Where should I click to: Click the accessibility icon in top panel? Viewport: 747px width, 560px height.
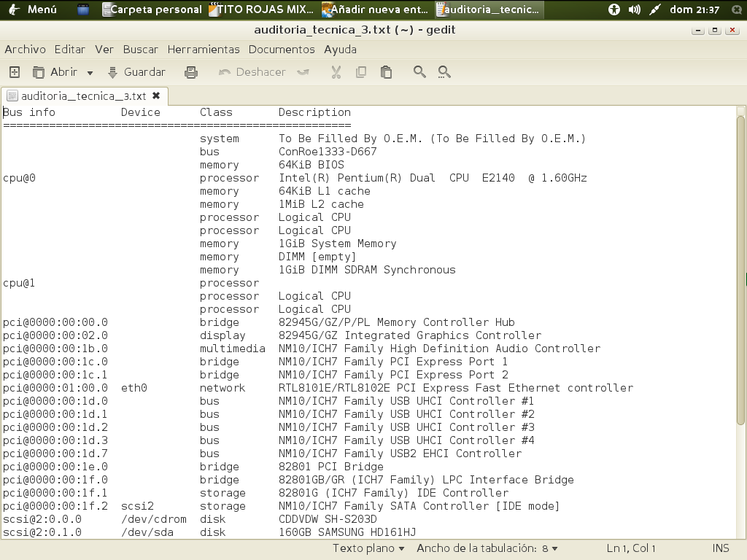(x=614, y=10)
